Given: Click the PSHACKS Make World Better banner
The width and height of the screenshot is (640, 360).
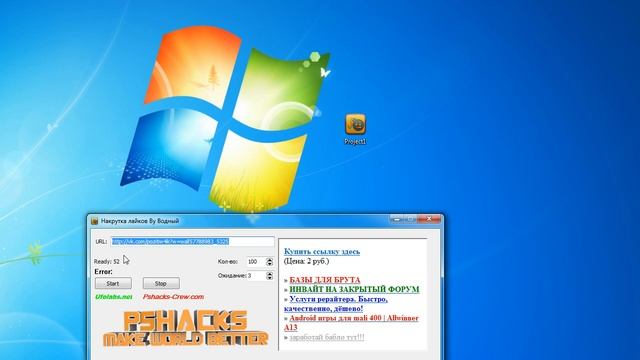Looking at the screenshot, I should pyautogui.click(x=186, y=328).
